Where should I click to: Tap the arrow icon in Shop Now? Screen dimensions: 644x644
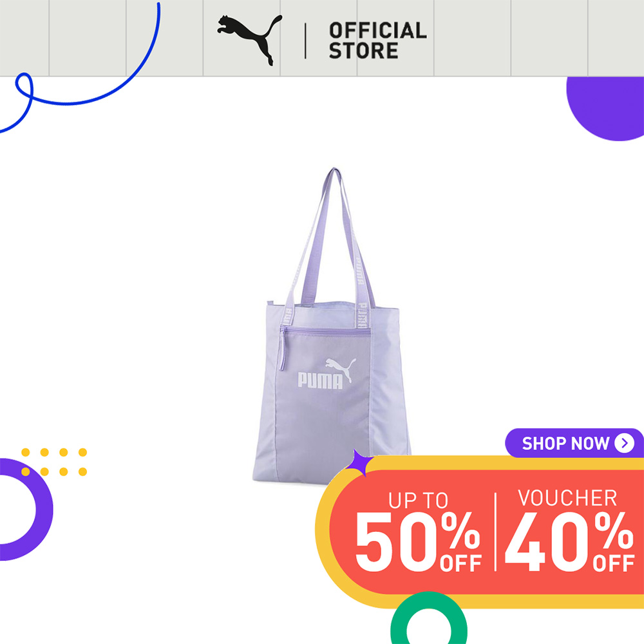[x=624, y=443]
